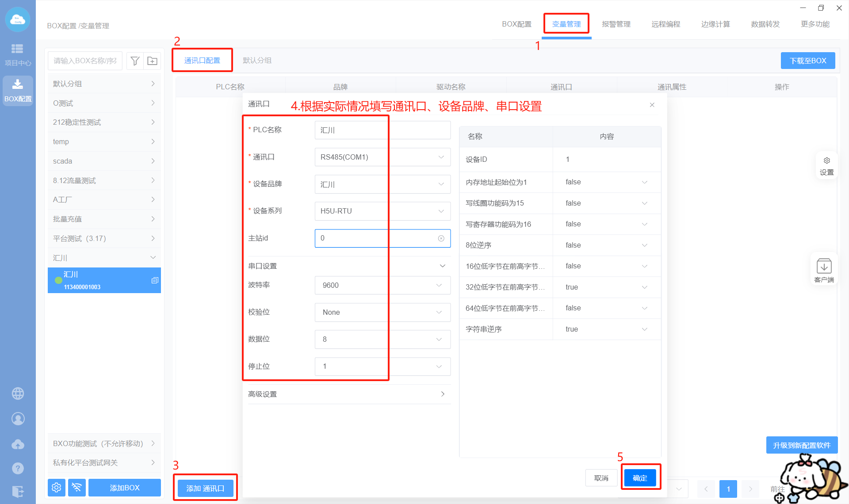Click the globe icon in sidebar
The width and height of the screenshot is (849, 504).
18,393
